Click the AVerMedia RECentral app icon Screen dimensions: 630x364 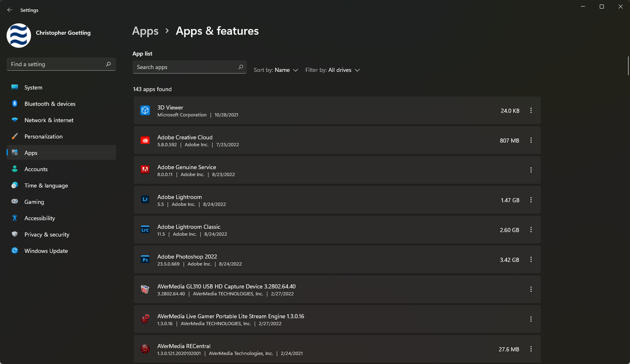pos(145,349)
